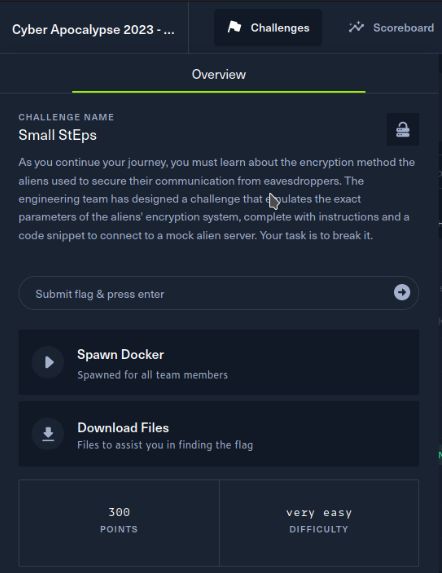Click the flag icon beside Challenges
442x573 pixels.
pyautogui.click(x=234, y=27)
